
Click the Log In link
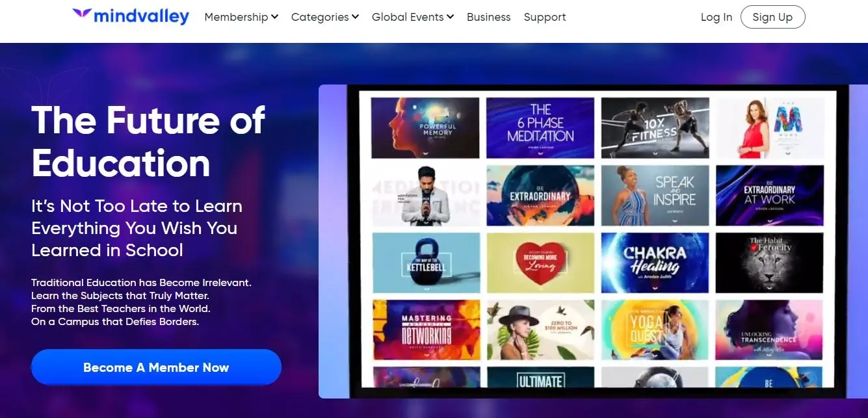point(717,17)
